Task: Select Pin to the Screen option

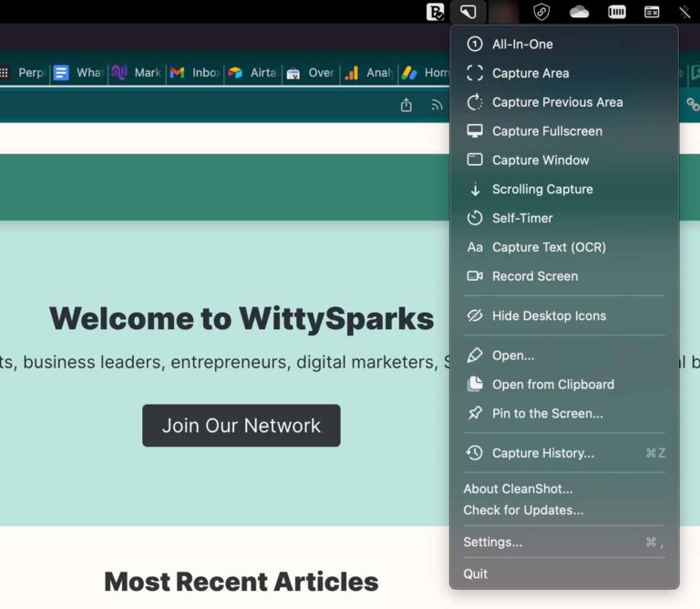Action: [x=564, y=413]
